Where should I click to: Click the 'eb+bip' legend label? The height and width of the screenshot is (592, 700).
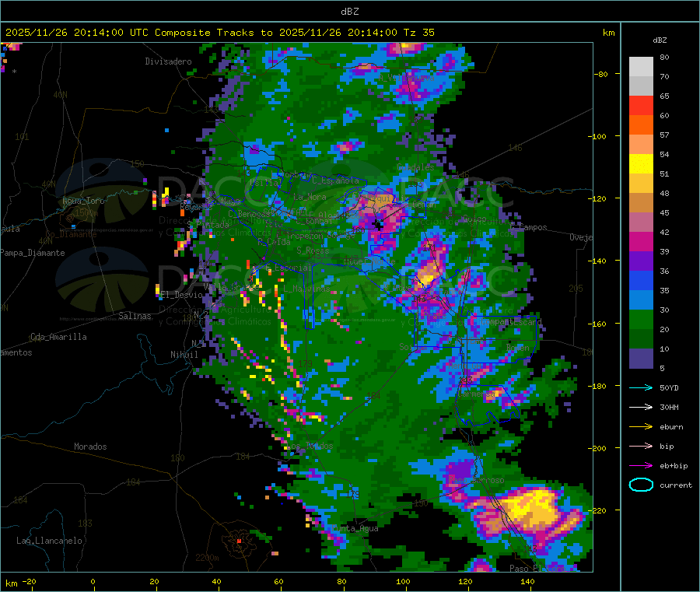674,466
